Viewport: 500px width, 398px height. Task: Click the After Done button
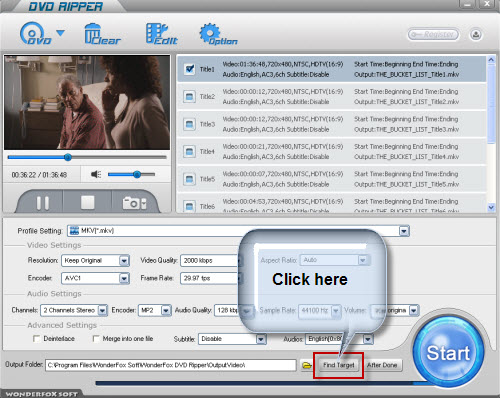point(382,365)
